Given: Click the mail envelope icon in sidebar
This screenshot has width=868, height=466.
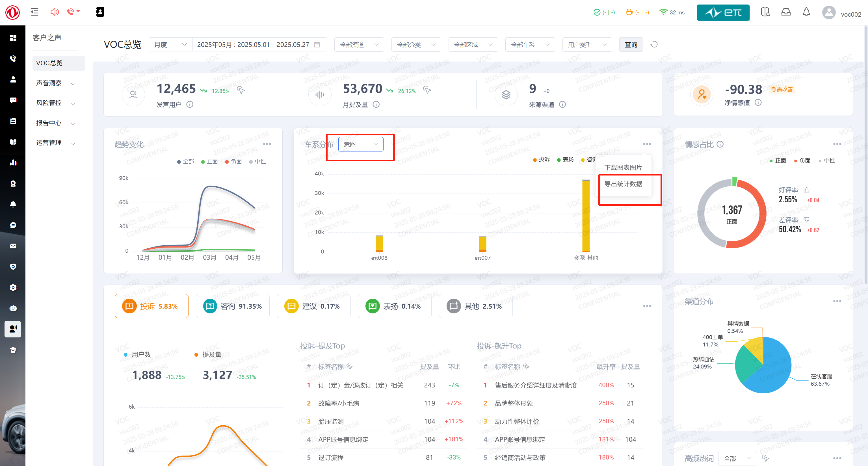Looking at the screenshot, I should click(x=13, y=246).
